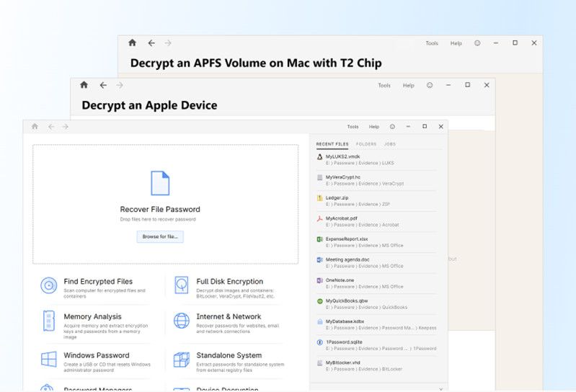576x392 pixels.
Task: Click zip archive icon beside Ledger.zip
Action: pyautogui.click(x=319, y=198)
